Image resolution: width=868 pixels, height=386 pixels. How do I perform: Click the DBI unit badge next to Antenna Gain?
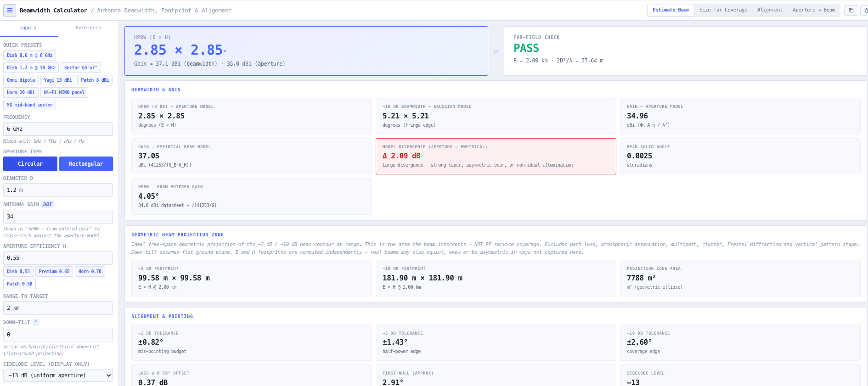pos(48,205)
